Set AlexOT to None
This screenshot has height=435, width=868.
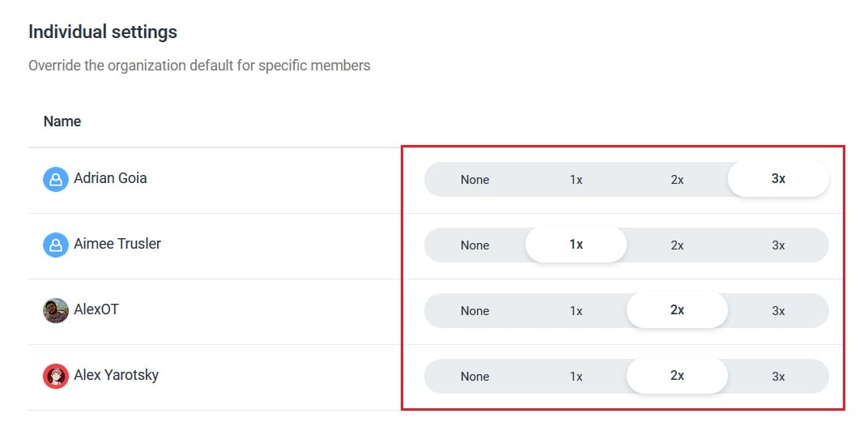click(x=475, y=311)
